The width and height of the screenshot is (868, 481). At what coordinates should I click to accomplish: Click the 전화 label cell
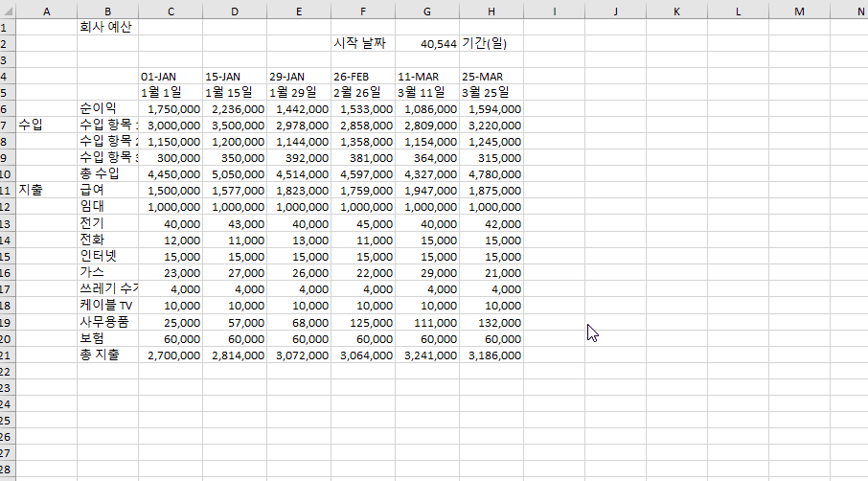(x=107, y=240)
